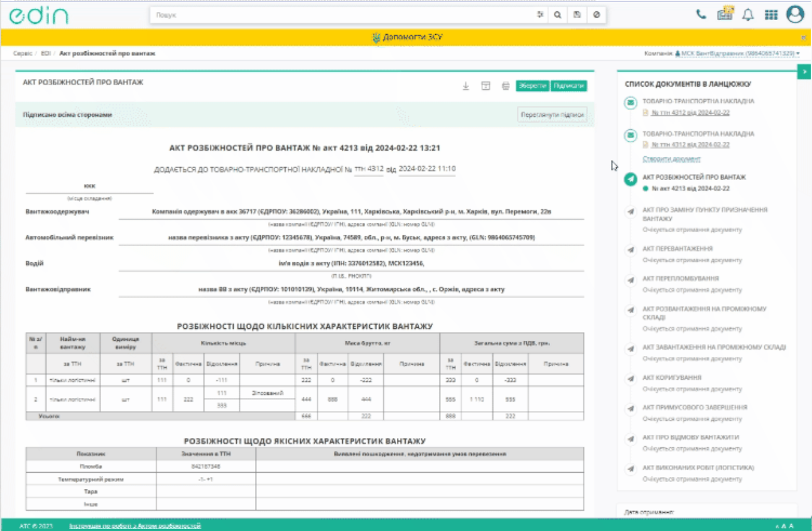This screenshot has height=531, width=812.
Task: Open the first № ттн 4312 document link
Action: 690,112
